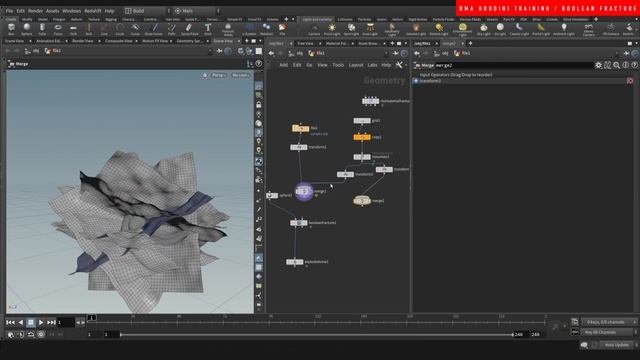Add an Ambient Light from the shelf

tap(564, 29)
